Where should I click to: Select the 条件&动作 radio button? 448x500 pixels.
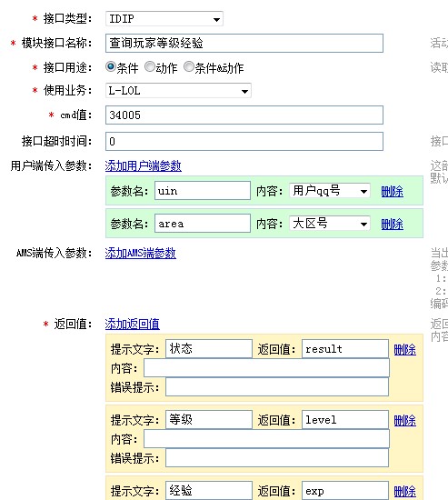[189, 66]
